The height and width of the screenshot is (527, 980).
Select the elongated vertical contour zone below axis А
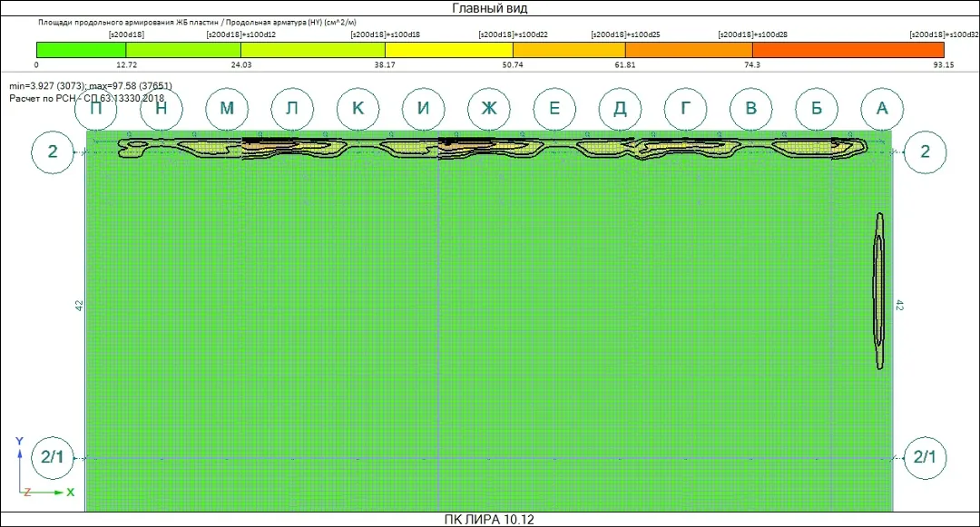pos(879,291)
